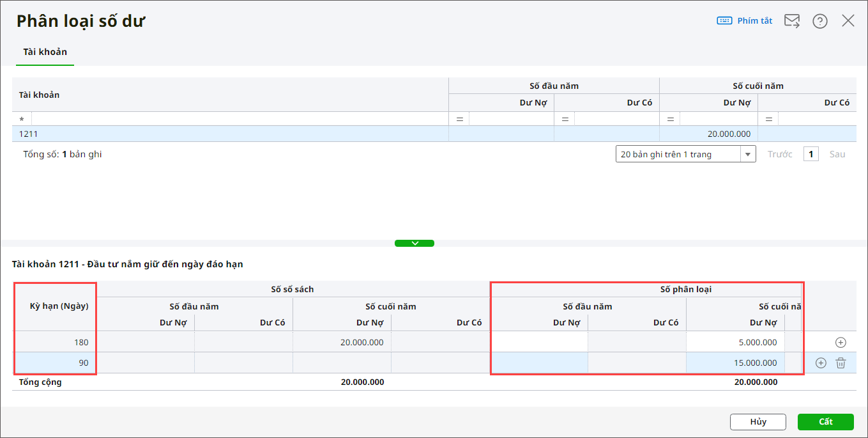Open the help question mark icon
The image size is (868, 438).
point(820,21)
